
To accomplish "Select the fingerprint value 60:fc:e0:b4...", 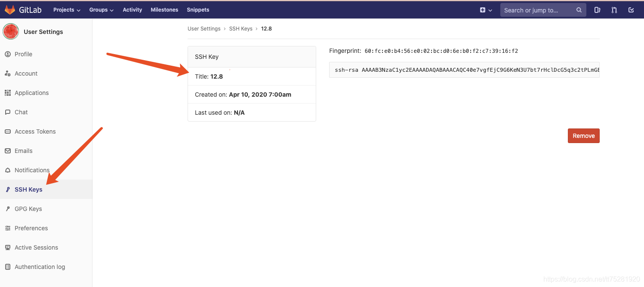I will [x=441, y=51].
